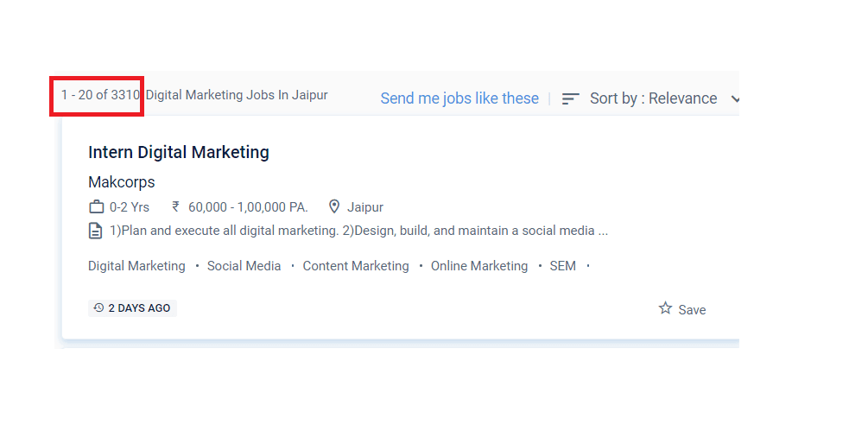Click the 0-2 Yrs experience text
Viewport: 868px width, 431px height.
tap(129, 207)
